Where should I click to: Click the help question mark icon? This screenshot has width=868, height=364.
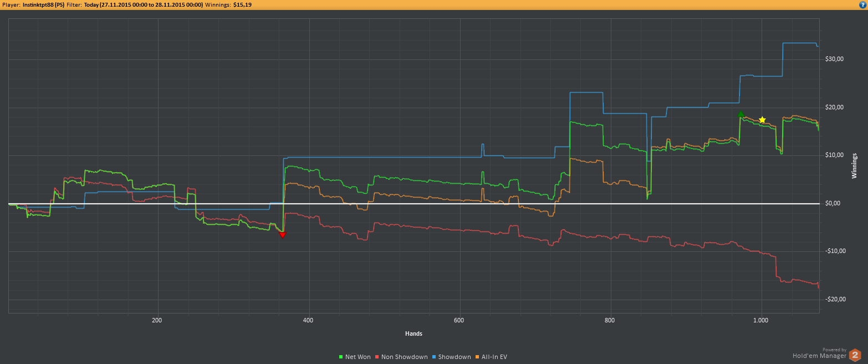[863, 4]
